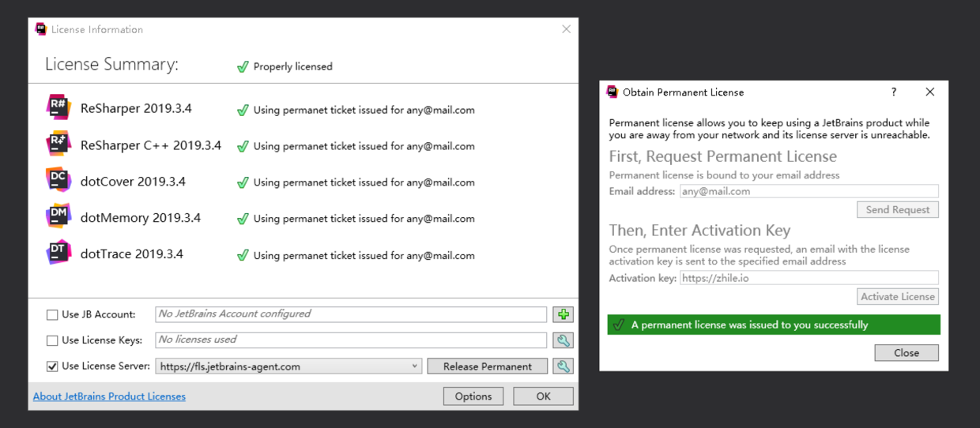Image resolution: width=980 pixels, height=428 pixels.
Task: Click the checkmark icon in green success banner
Action: coord(619,325)
